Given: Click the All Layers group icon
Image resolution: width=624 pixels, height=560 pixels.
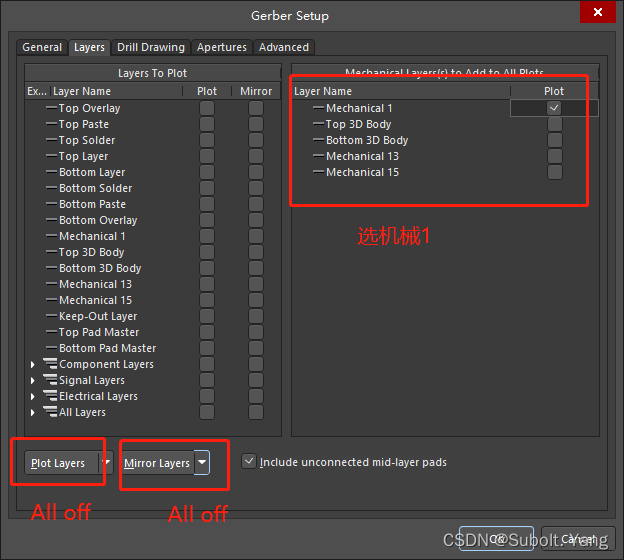Looking at the screenshot, I should pos(50,412).
